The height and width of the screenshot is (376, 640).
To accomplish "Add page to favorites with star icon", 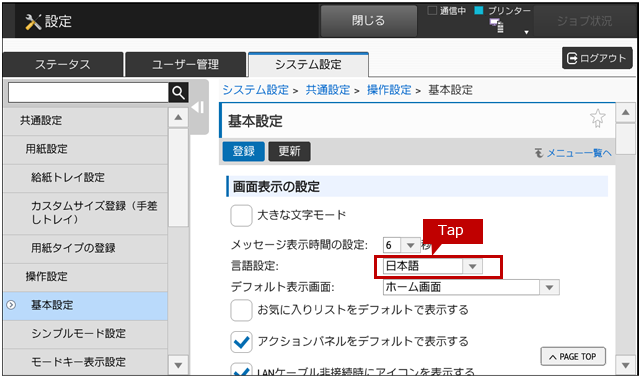I will pos(598,118).
